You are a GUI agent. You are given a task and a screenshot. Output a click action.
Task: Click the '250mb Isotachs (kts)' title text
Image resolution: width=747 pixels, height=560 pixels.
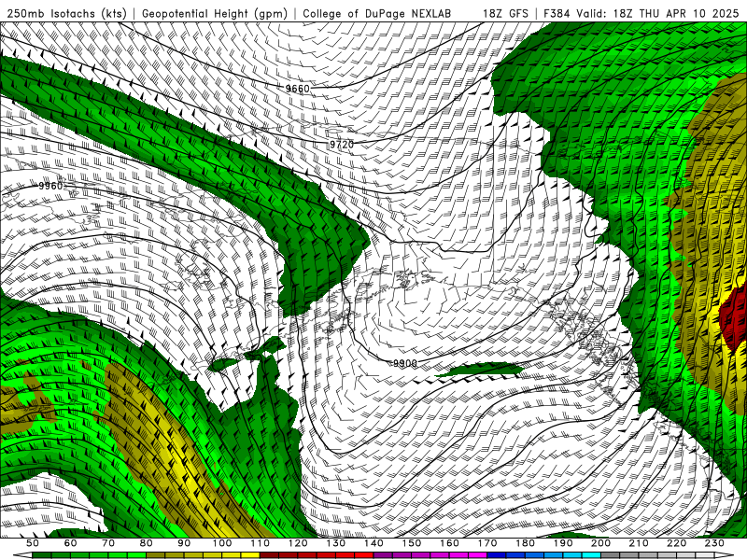tap(66, 13)
